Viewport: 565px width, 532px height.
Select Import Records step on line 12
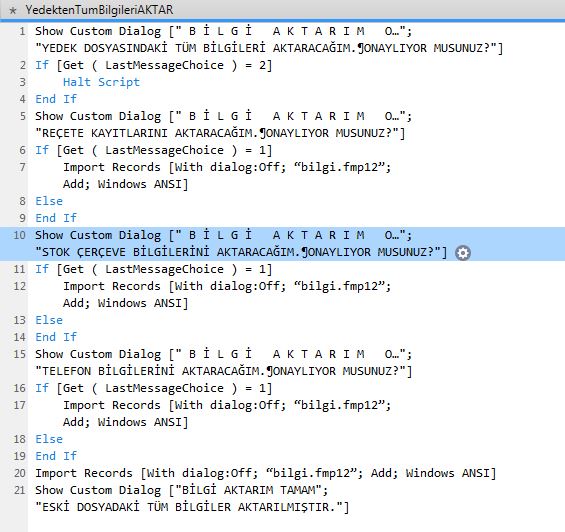227,294
